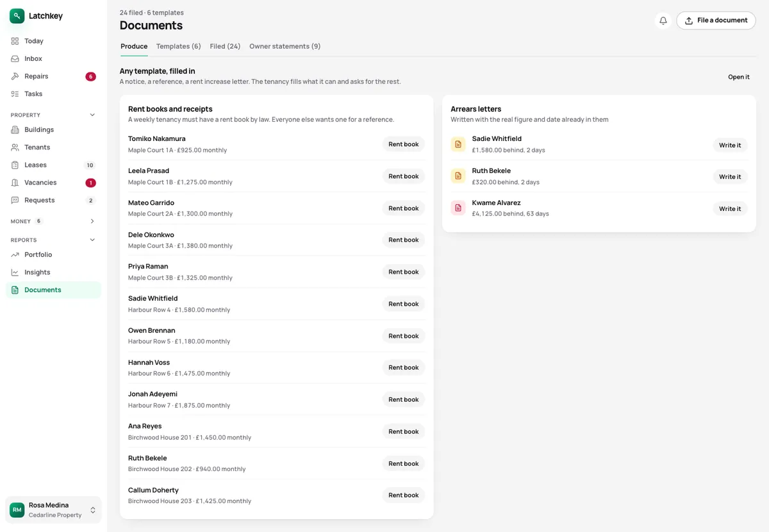Click the File a document button

pos(716,21)
